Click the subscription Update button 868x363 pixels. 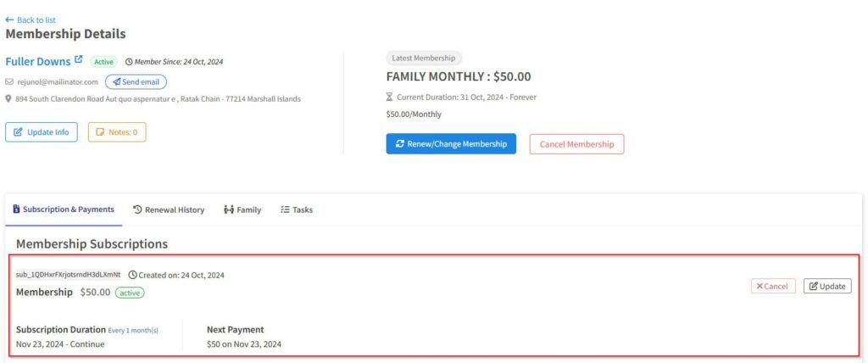click(x=826, y=287)
